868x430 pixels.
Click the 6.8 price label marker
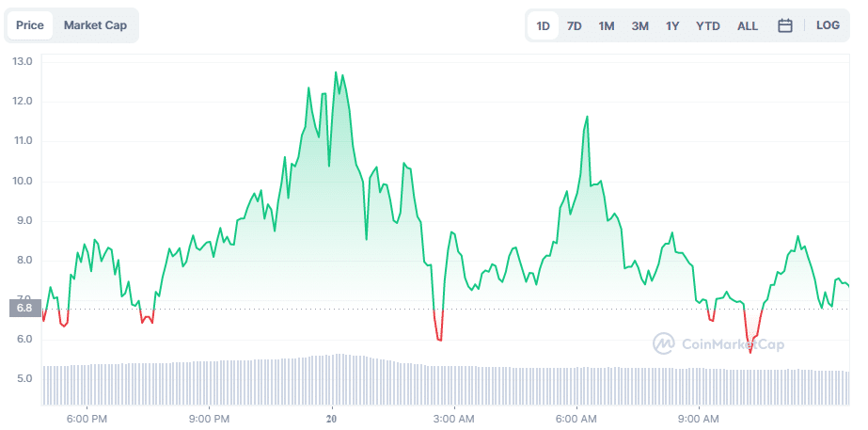[24, 308]
